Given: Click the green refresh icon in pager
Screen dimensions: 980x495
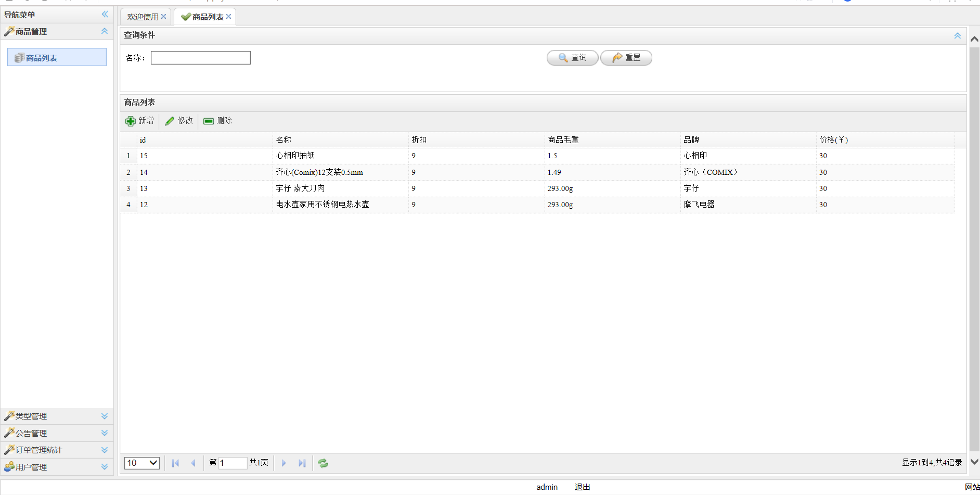Looking at the screenshot, I should (x=323, y=463).
